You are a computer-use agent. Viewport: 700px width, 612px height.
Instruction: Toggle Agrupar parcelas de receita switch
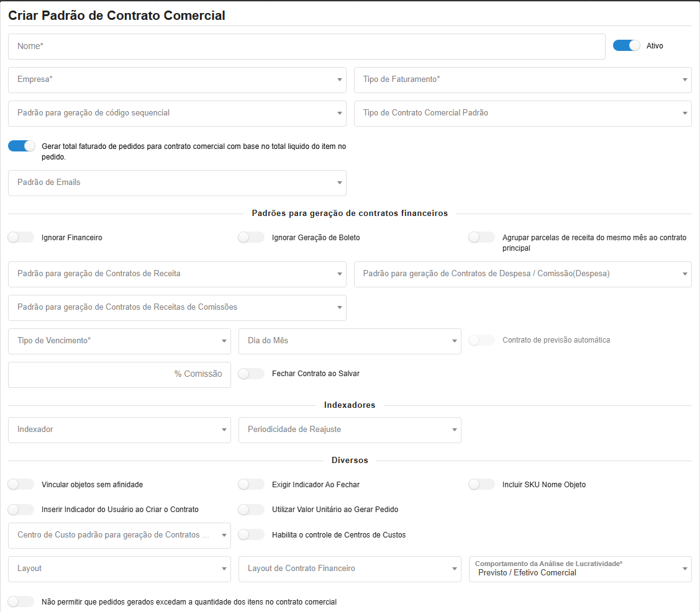(x=482, y=237)
